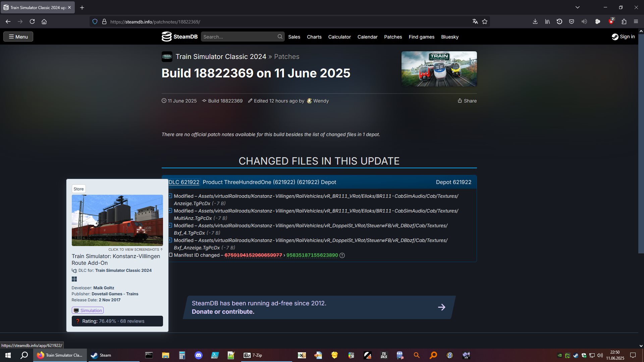Click the square icon beside Manifest ID changed

tap(170, 255)
